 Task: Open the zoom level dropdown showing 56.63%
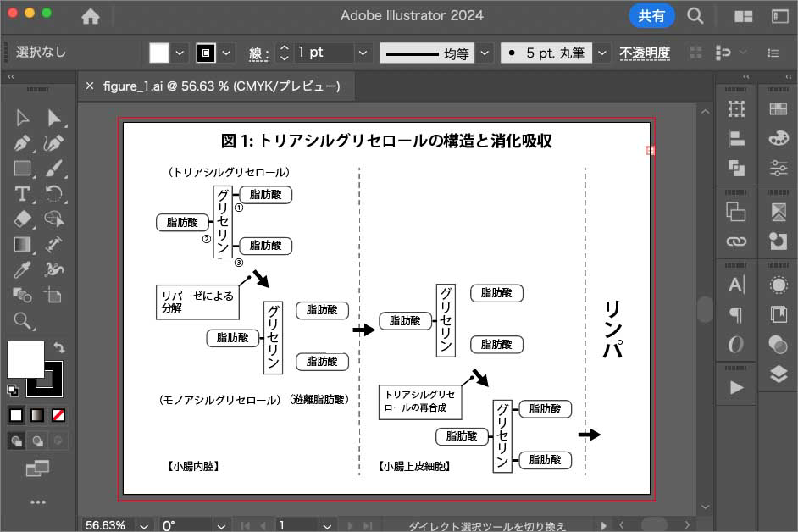click(x=142, y=524)
